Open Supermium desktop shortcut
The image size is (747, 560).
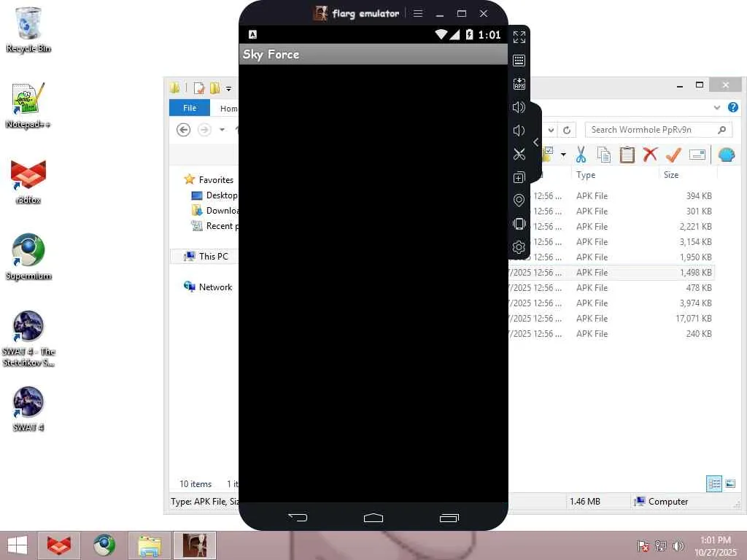(x=28, y=257)
